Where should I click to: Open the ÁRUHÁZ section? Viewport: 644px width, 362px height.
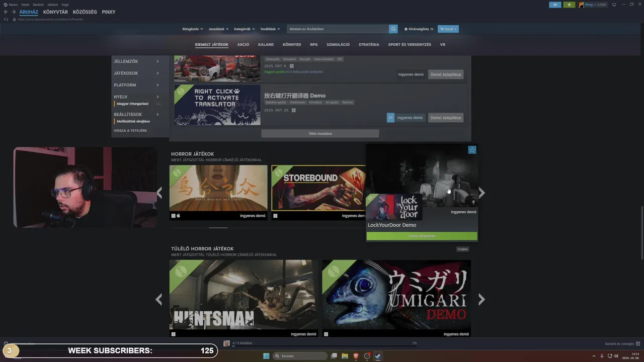pos(29,12)
